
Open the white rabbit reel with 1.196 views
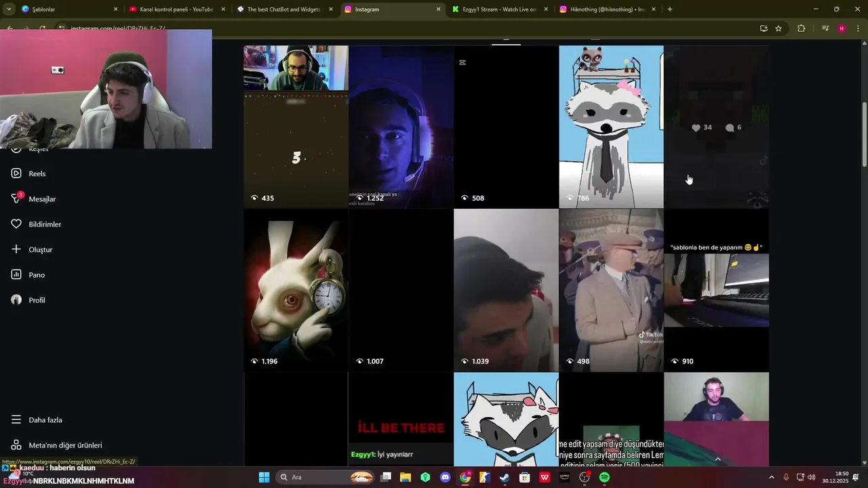click(x=296, y=290)
